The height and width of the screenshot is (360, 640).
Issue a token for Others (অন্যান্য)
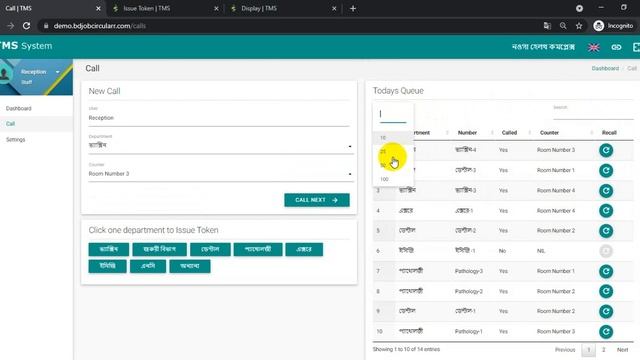[x=190, y=266]
